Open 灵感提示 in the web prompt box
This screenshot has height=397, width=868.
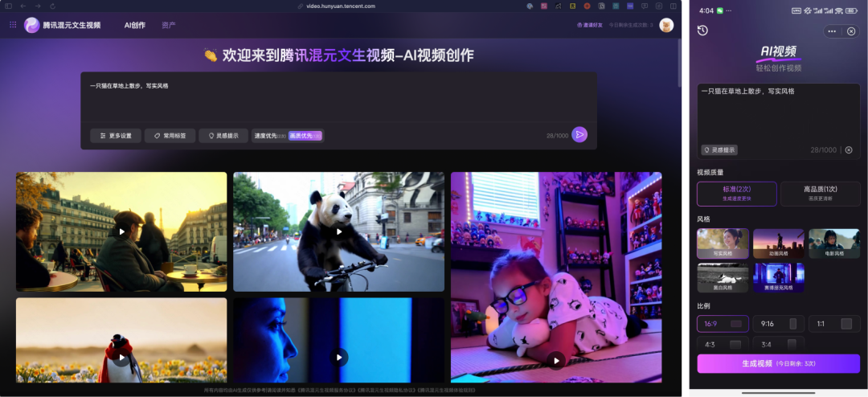(223, 136)
